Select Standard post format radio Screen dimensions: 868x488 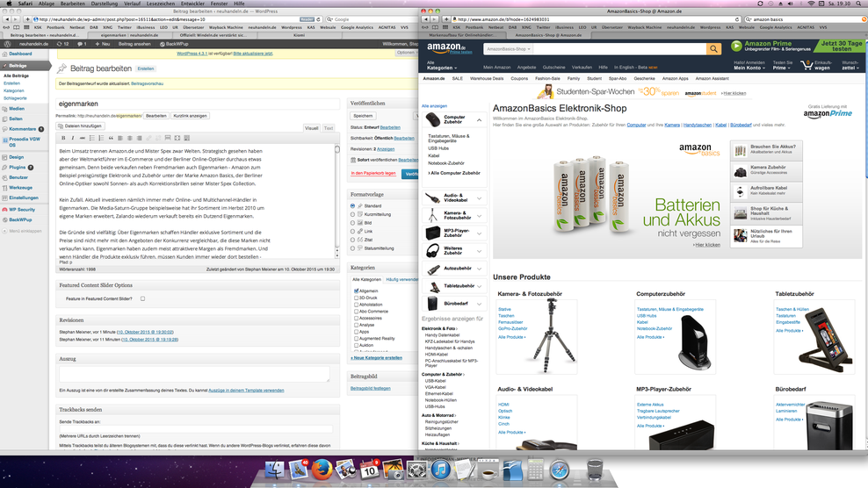click(352, 206)
